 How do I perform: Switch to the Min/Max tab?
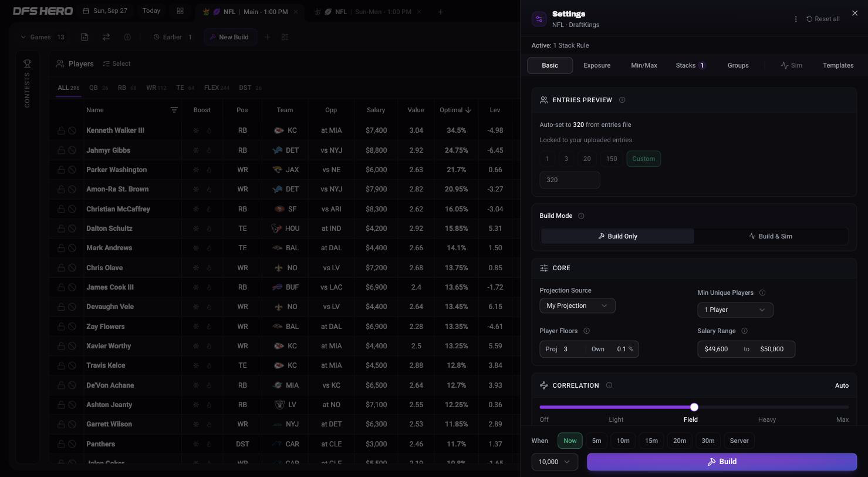coord(644,65)
